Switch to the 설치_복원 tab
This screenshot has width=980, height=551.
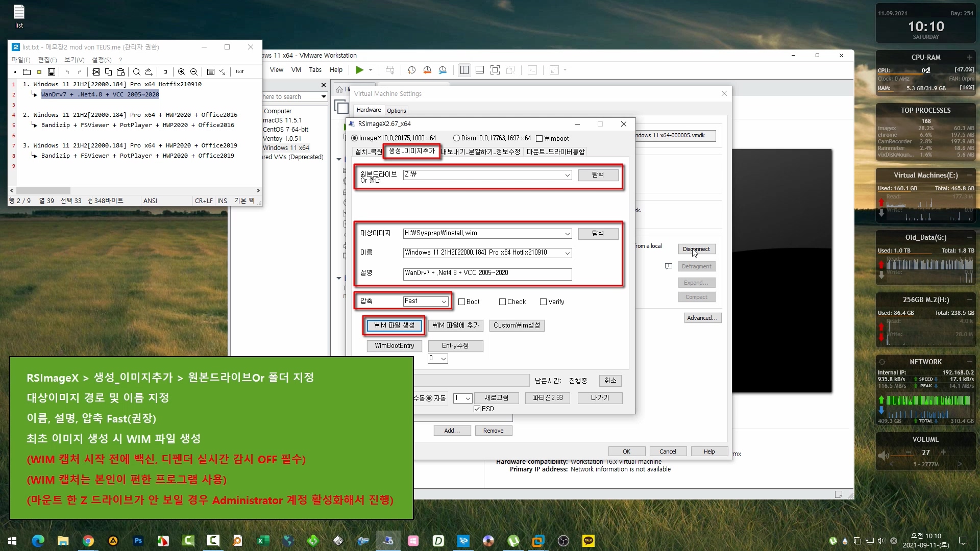point(369,152)
